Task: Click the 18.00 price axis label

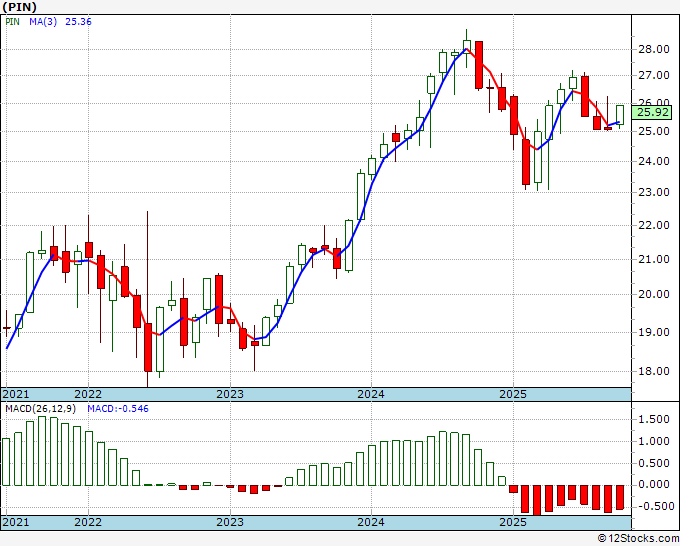Action: (654, 371)
